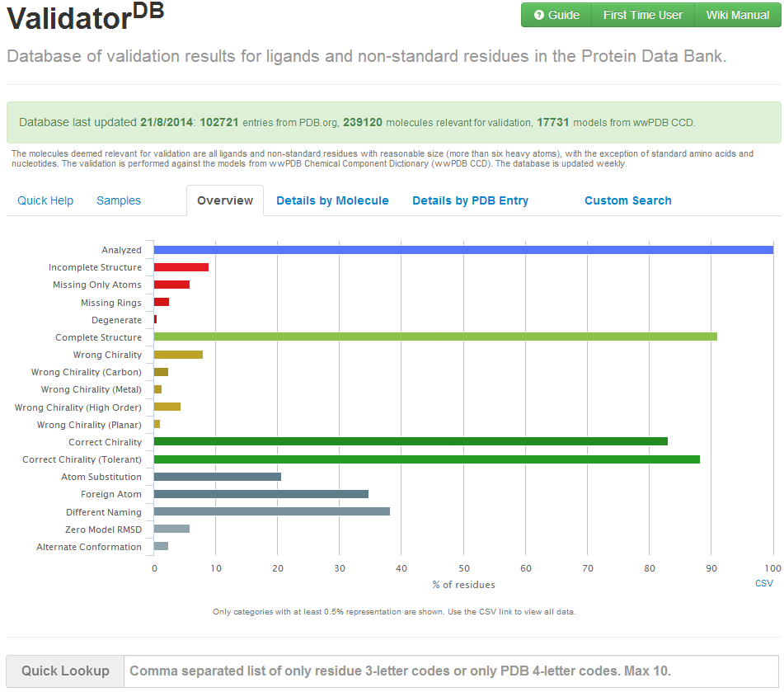Select the blue Analyzed bar
The image size is (784, 692).
pos(463,250)
